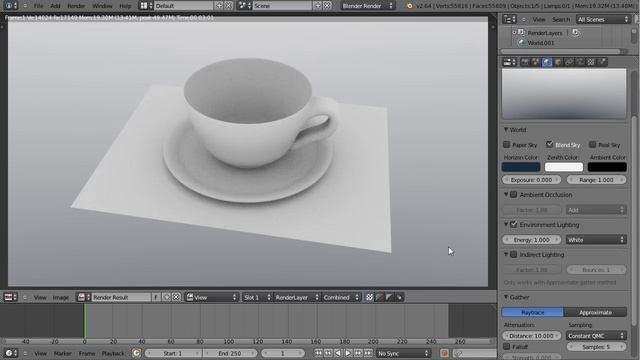Open the Marker menu in timeline
The width and height of the screenshot is (640, 360).
click(62, 353)
